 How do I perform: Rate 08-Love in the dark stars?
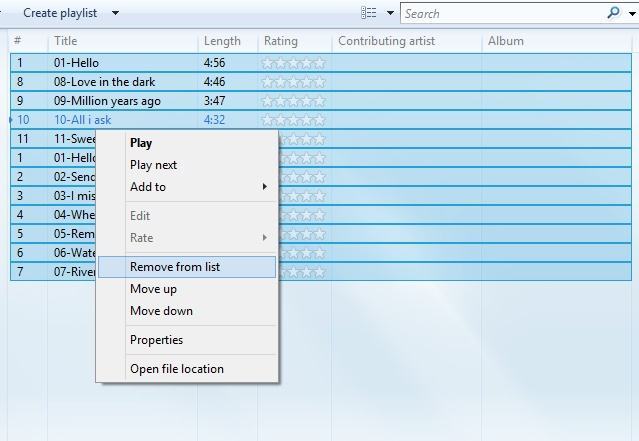[x=293, y=82]
